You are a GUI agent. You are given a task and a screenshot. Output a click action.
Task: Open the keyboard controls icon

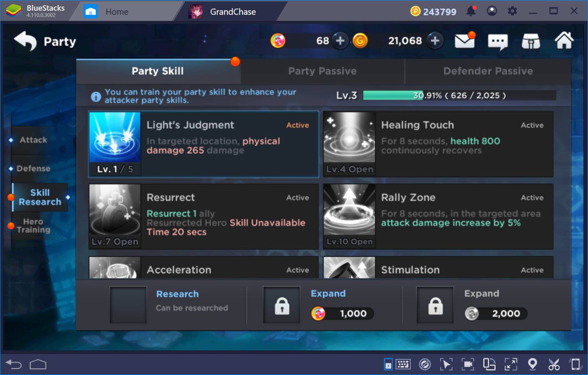[403, 364]
